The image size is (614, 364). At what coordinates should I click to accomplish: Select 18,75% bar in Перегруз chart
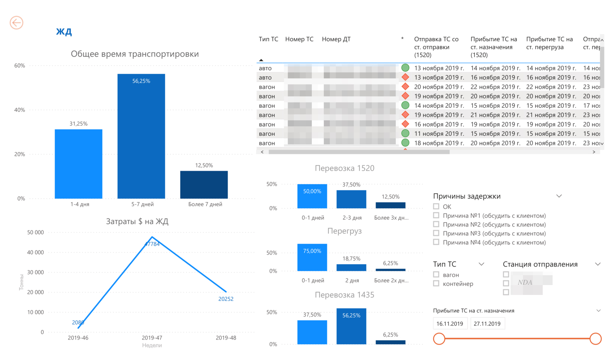pos(351,268)
